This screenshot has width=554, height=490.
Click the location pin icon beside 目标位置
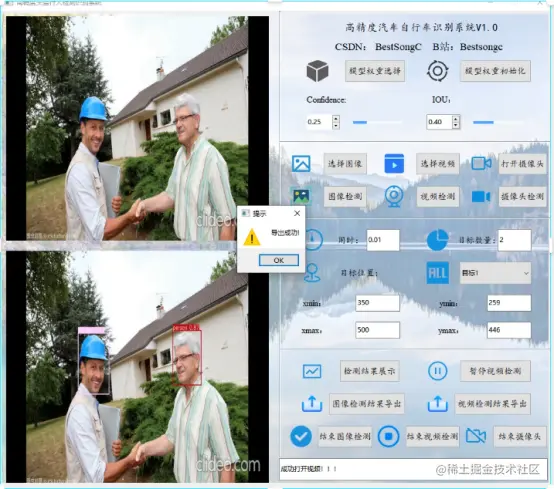tap(312, 272)
